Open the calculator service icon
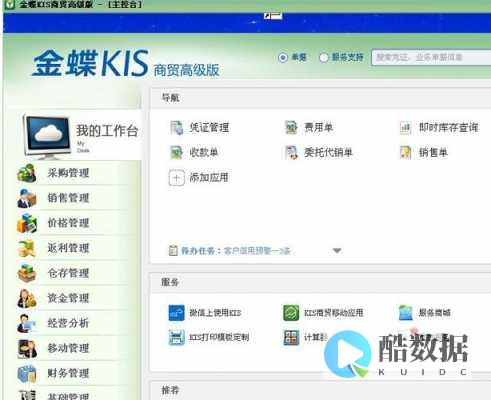This screenshot has height=400, width=491. click(291, 337)
